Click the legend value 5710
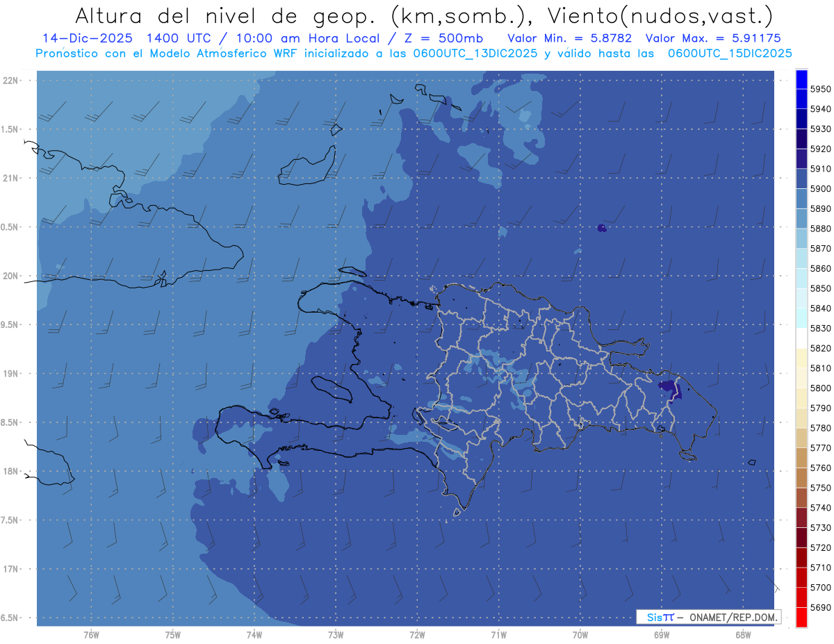834x644 pixels. click(x=820, y=568)
